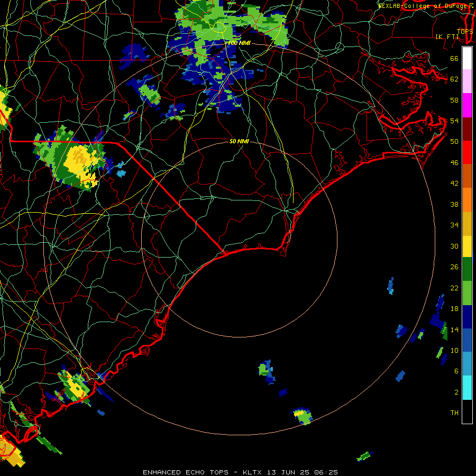Click the "NEXLAB-College of DuPage" credit text

coord(424,6)
